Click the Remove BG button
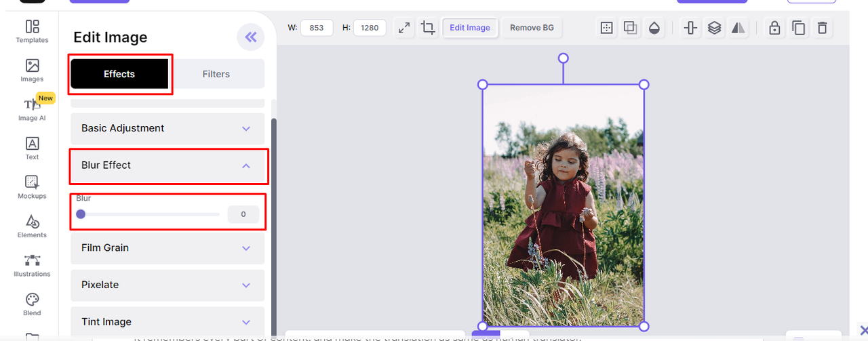The height and width of the screenshot is (341, 868). point(532,28)
